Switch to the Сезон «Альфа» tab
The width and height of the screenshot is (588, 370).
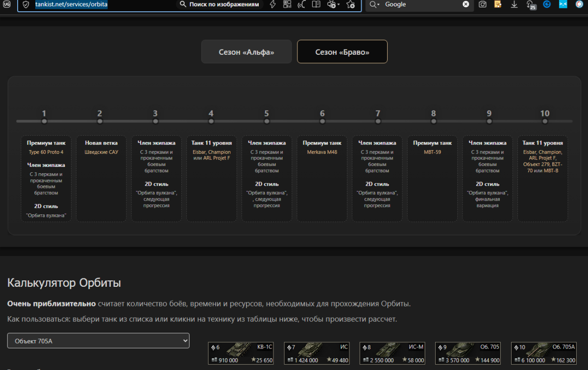246,52
